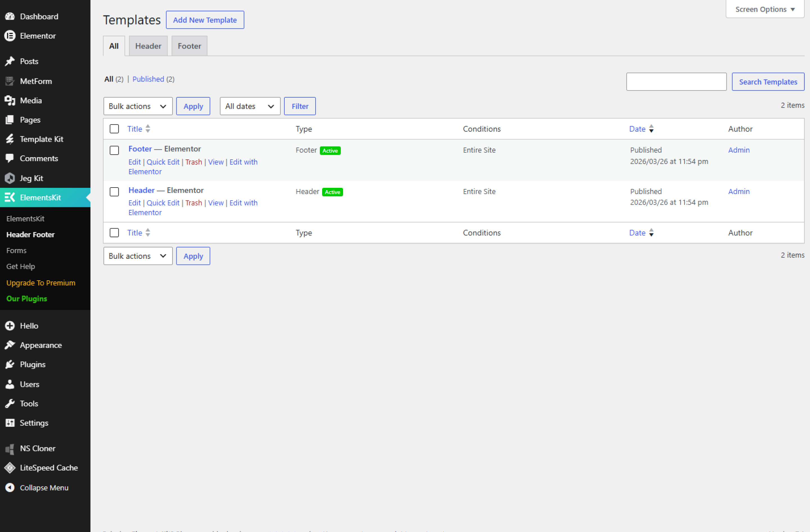Tick the select-all checkbox in table header
The width and height of the screenshot is (810, 532).
click(114, 129)
